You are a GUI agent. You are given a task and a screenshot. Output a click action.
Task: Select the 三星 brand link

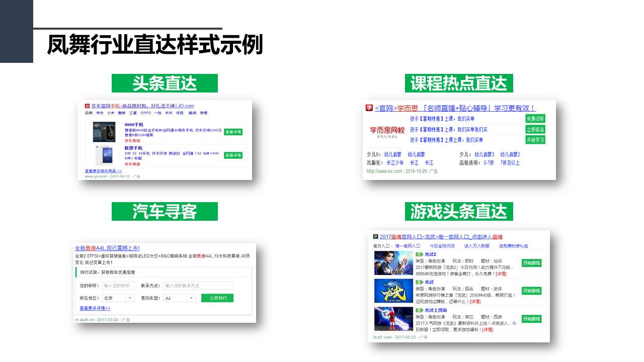click(133, 113)
